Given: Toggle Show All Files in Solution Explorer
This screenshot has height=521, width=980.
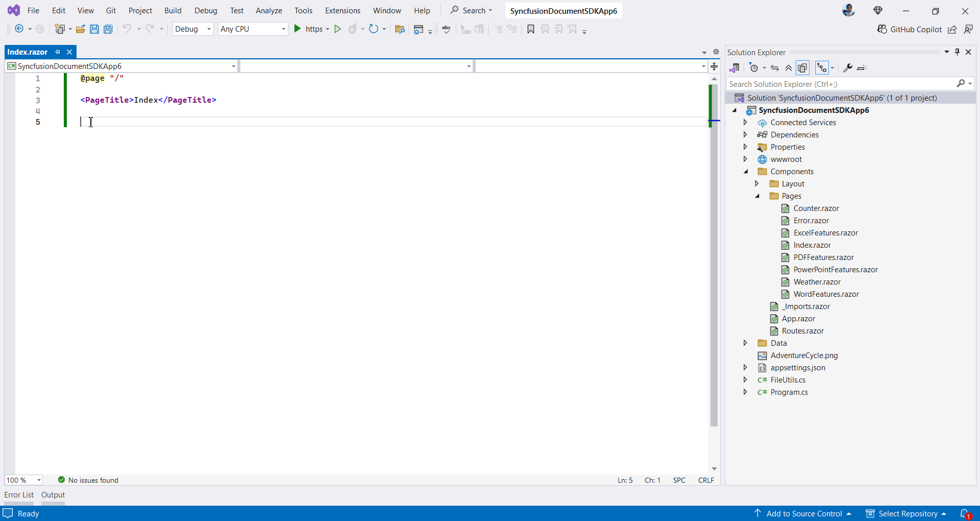Looking at the screenshot, I should [803, 67].
